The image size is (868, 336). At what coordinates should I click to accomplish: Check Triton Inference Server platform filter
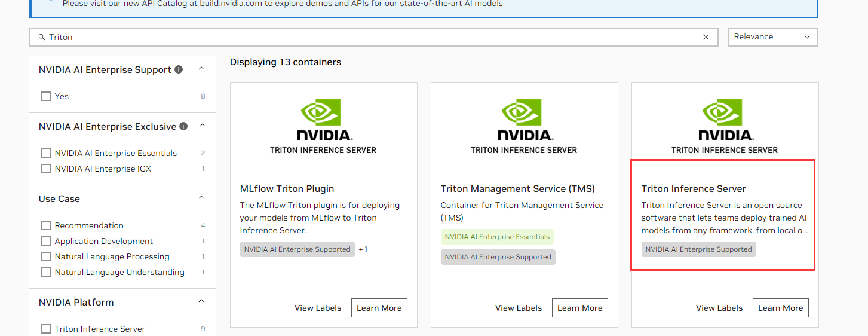(x=46, y=329)
